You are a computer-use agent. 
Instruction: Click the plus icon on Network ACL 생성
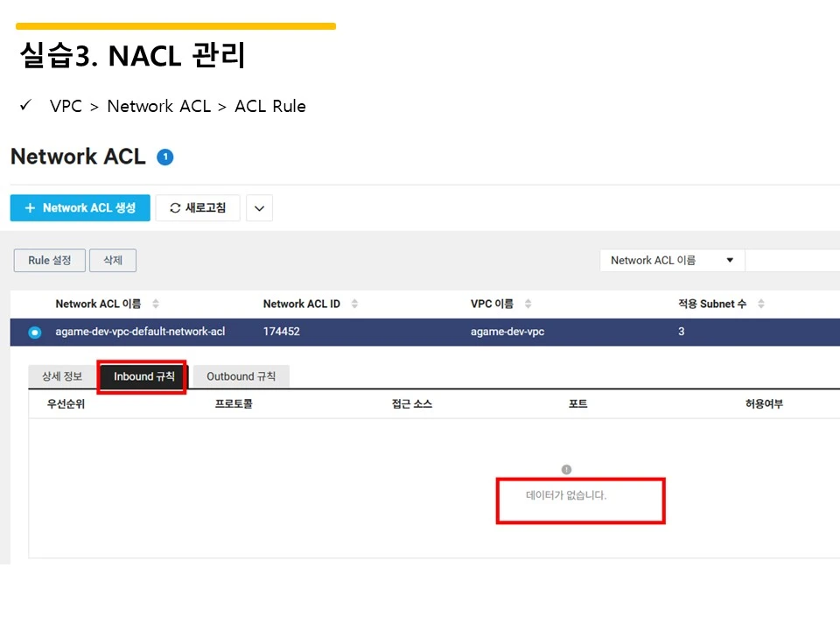point(30,208)
